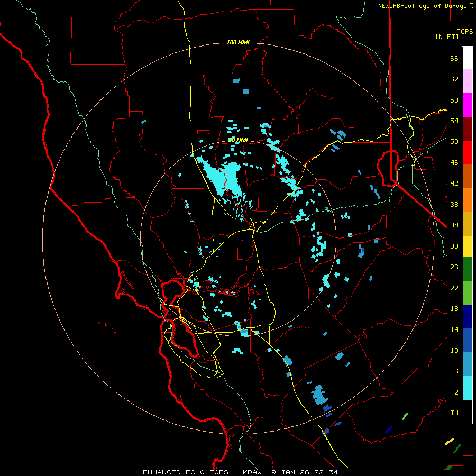Pick the bright magenta legend swatch
This screenshot has width=476, height=476.
coord(467,105)
